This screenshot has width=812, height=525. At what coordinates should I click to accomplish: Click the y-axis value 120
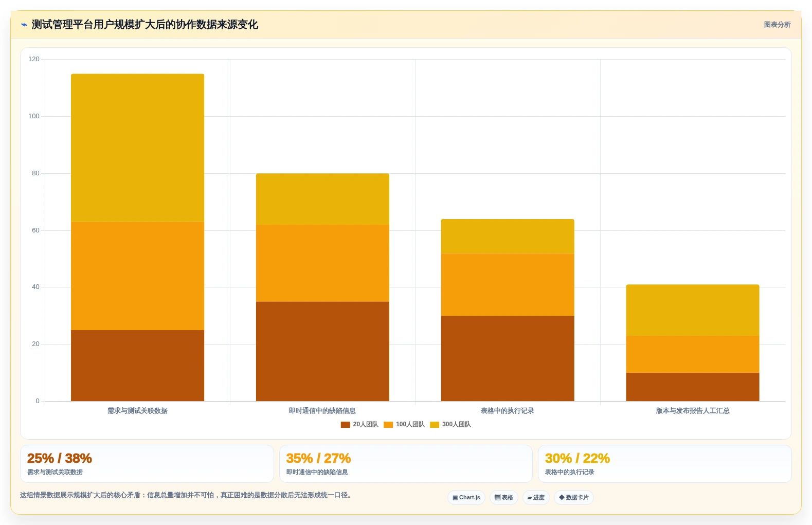point(34,59)
